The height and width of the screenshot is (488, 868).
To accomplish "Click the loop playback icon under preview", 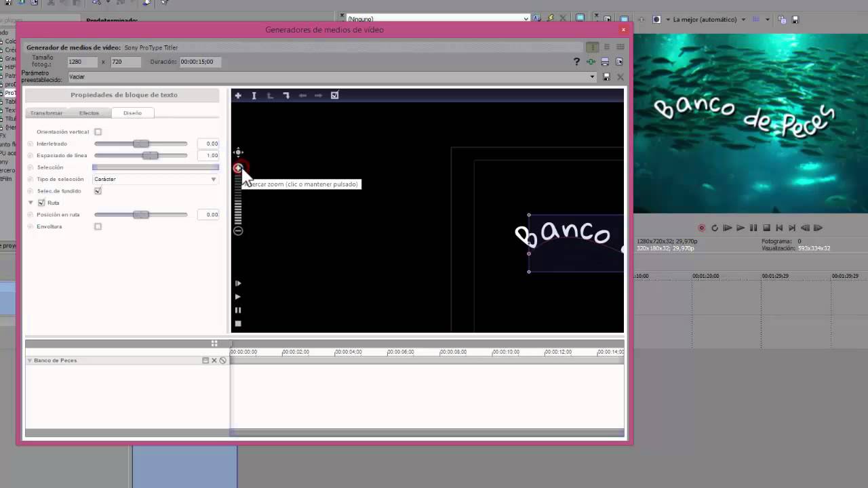I will click(715, 228).
